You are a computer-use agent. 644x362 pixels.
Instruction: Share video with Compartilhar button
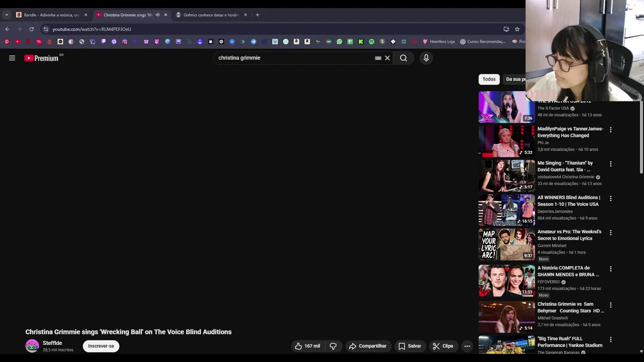point(368,346)
